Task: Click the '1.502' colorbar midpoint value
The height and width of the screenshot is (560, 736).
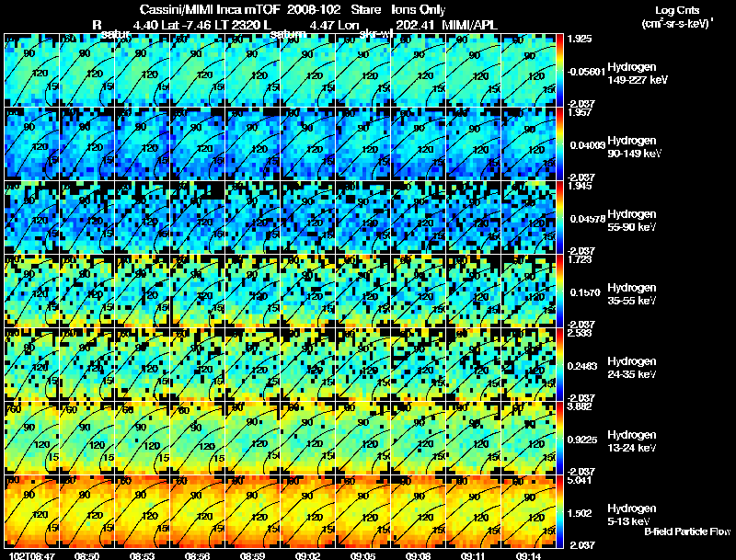Action: pos(580,514)
